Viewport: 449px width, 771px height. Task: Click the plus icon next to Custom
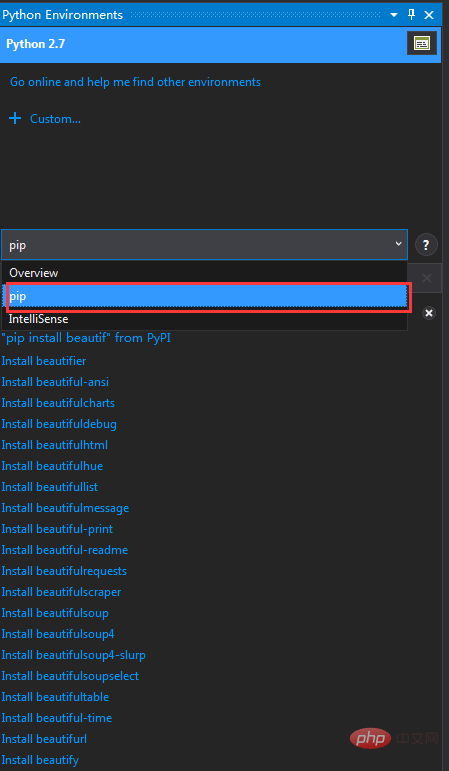pyautogui.click(x=15, y=119)
